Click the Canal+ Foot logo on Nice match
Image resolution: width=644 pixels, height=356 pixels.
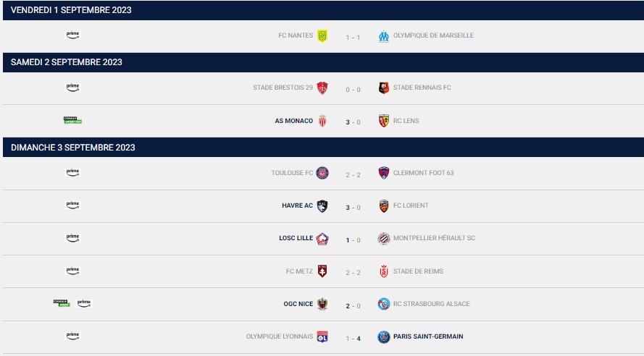tap(62, 303)
